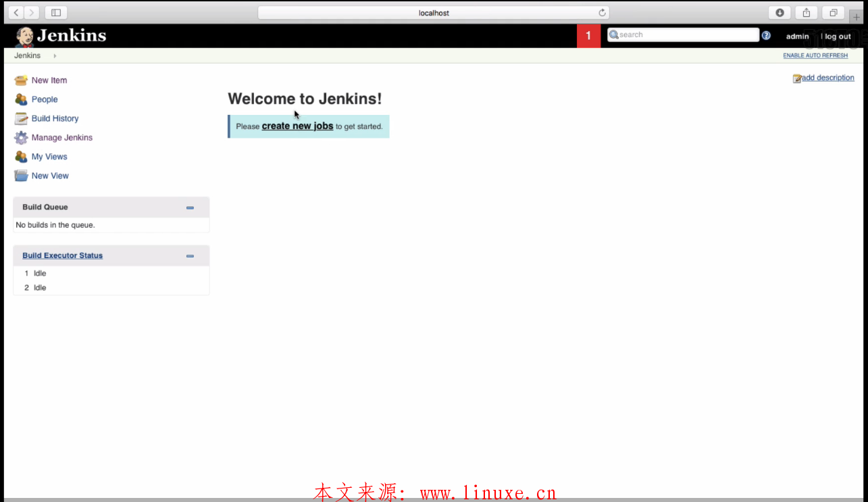The width and height of the screenshot is (868, 502).
Task: Click the search help question mark icon
Action: click(x=766, y=36)
